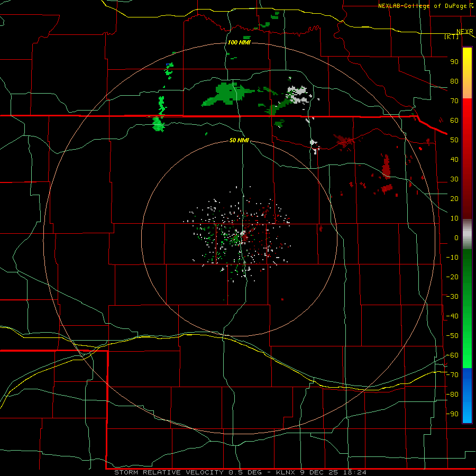
Task: Click STORM RELATIVE VELOCITY caption text
Action: tap(169, 472)
